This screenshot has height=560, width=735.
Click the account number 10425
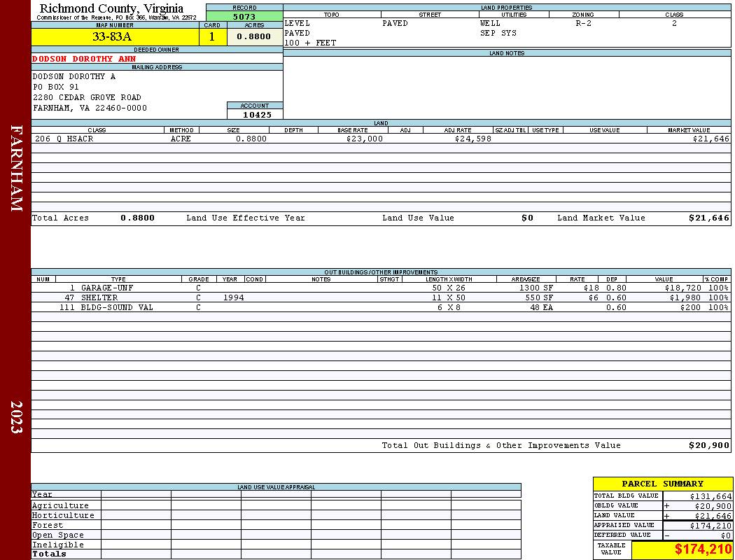[257, 115]
